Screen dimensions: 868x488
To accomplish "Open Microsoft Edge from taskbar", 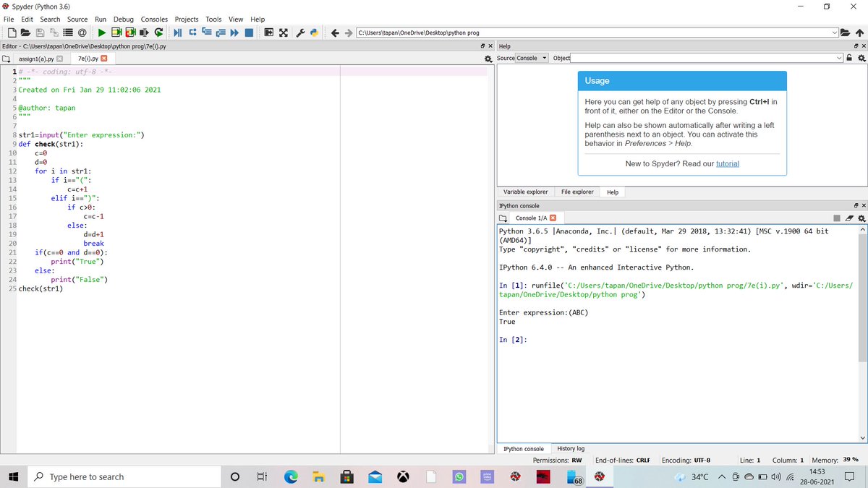I will [291, 477].
